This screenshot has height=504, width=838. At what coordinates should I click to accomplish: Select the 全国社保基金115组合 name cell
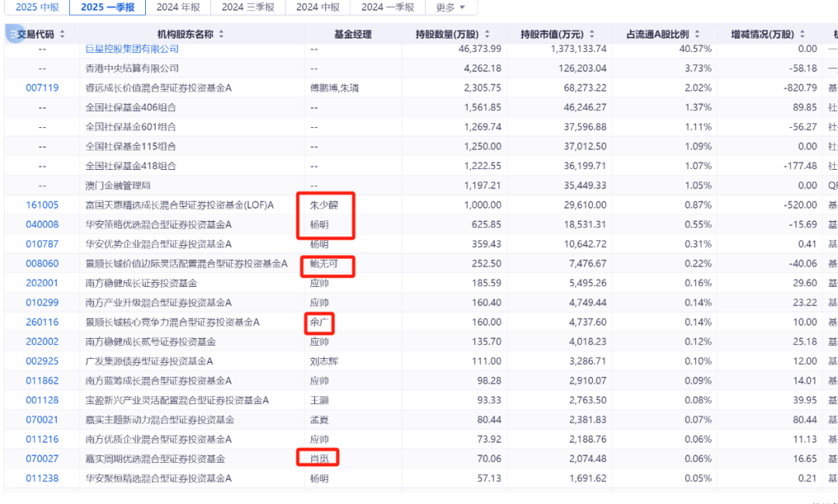[131, 147]
